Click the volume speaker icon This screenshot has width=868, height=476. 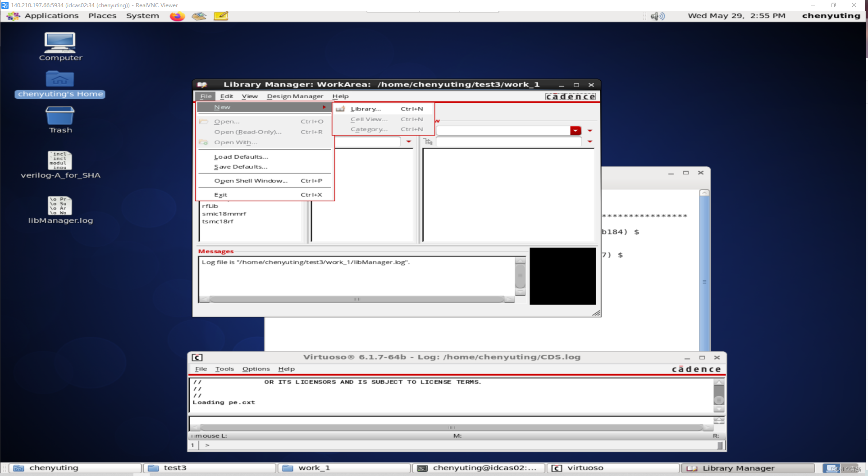click(x=658, y=16)
